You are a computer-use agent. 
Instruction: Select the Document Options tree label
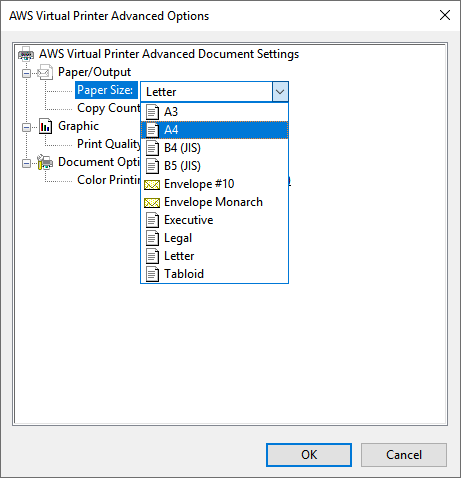pyautogui.click(x=99, y=162)
